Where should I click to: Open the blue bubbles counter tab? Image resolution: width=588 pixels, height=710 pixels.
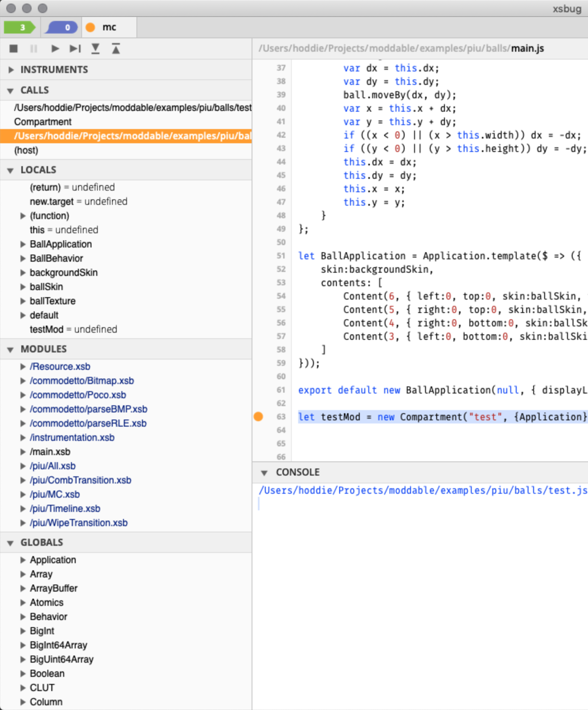62,27
